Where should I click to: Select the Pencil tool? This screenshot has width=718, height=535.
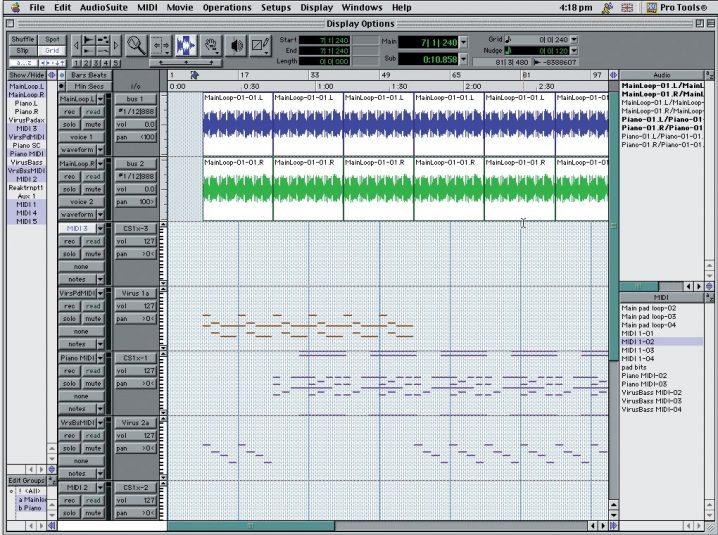click(x=260, y=45)
